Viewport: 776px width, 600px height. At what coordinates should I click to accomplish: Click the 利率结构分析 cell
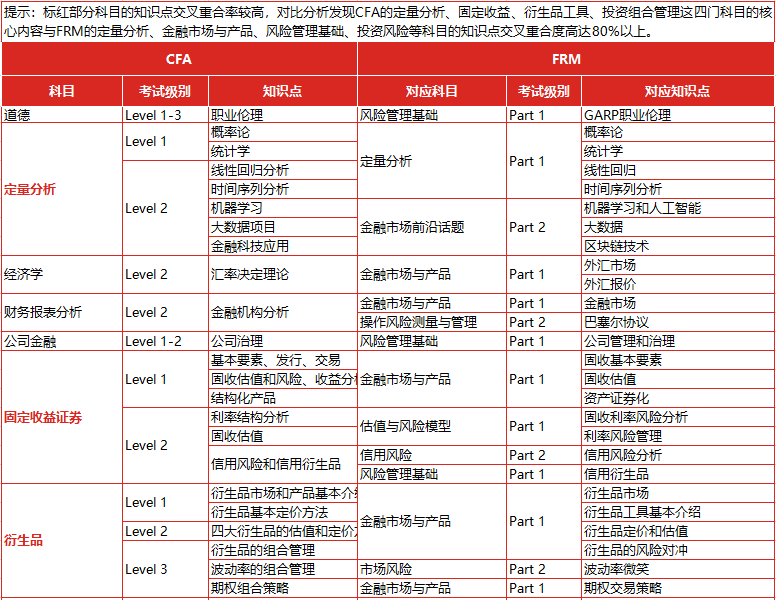tap(283, 417)
